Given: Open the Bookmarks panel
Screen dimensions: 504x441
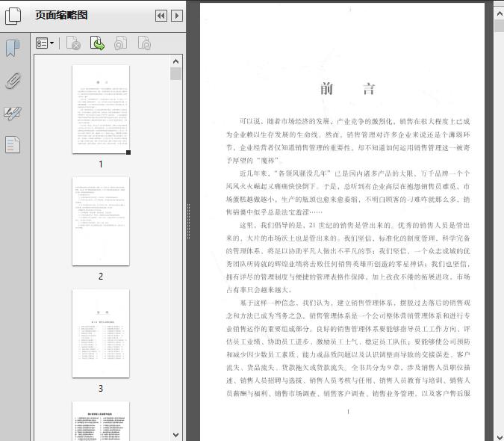Looking at the screenshot, I should pyautogui.click(x=13, y=49).
